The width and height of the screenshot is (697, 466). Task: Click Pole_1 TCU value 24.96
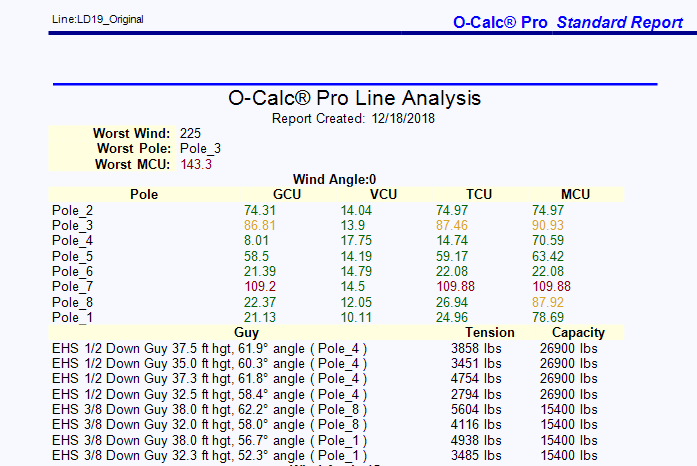point(452,317)
